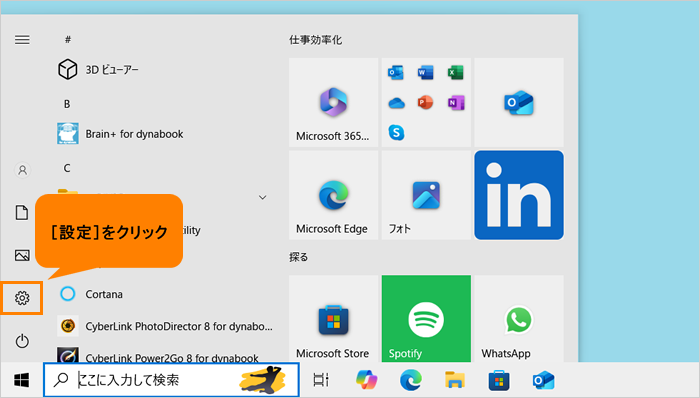
Task: Click the 探る group heading
Action: point(298,257)
